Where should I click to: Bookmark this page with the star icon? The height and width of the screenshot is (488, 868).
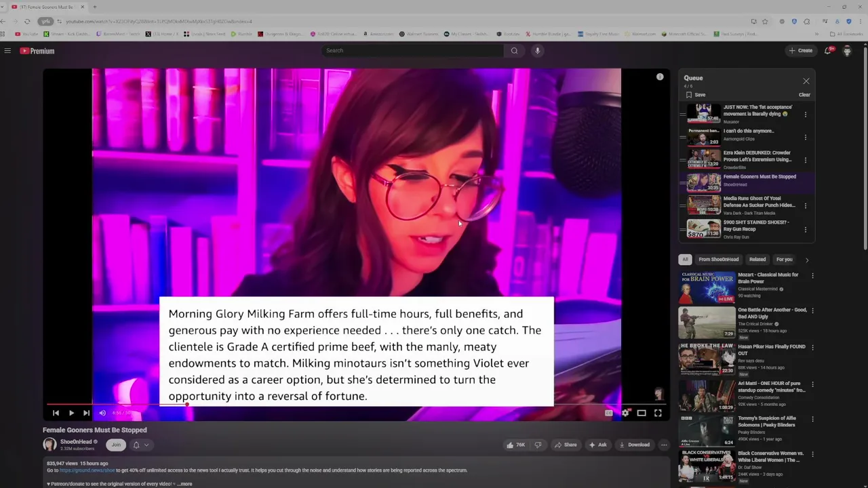pos(765,21)
